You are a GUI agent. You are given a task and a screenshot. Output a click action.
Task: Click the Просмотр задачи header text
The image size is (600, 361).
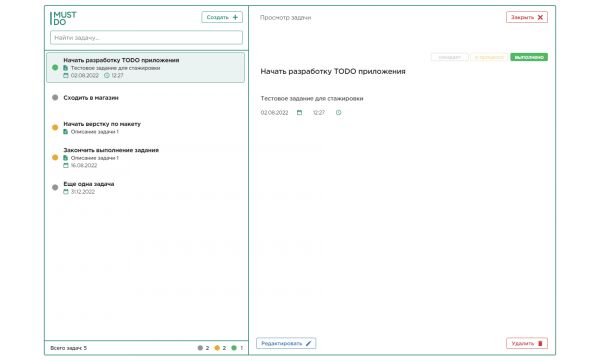(285, 18)
